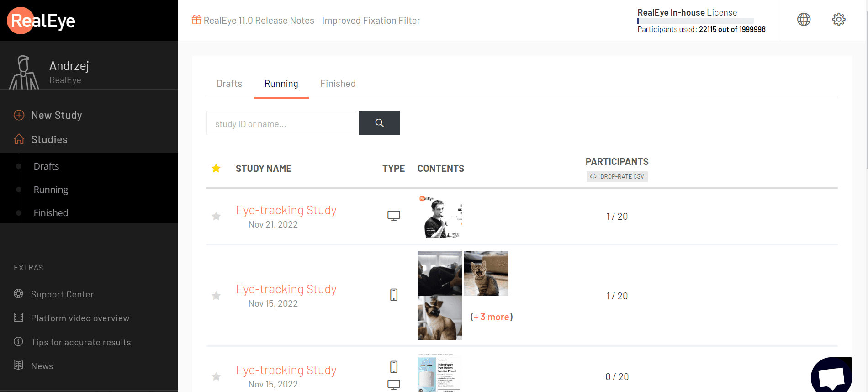Expand the '+ 3 more' contents link

point(492,317)
